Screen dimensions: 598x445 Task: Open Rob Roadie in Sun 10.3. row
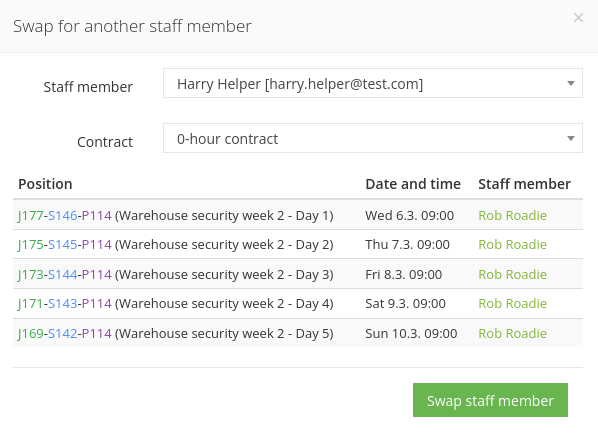(x=513, y=334)
